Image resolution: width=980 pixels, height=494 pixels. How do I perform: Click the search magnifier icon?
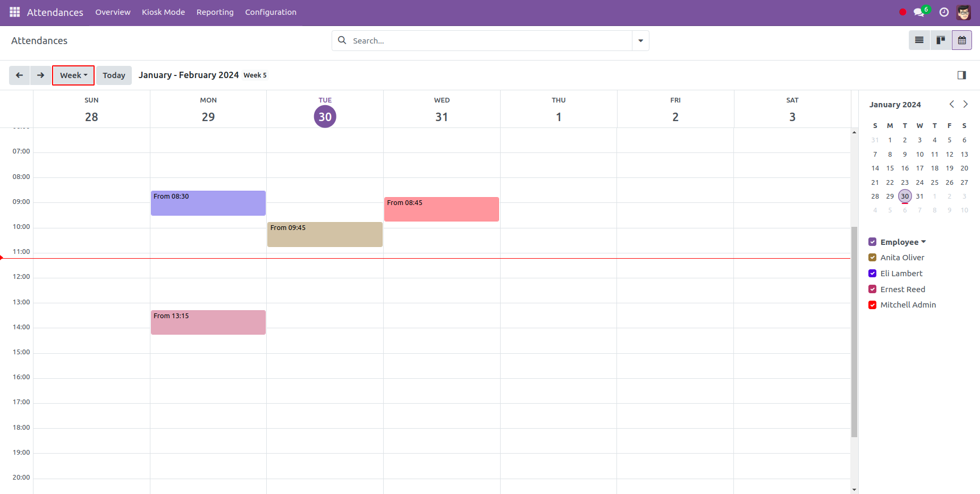click(x=342, y=40)
